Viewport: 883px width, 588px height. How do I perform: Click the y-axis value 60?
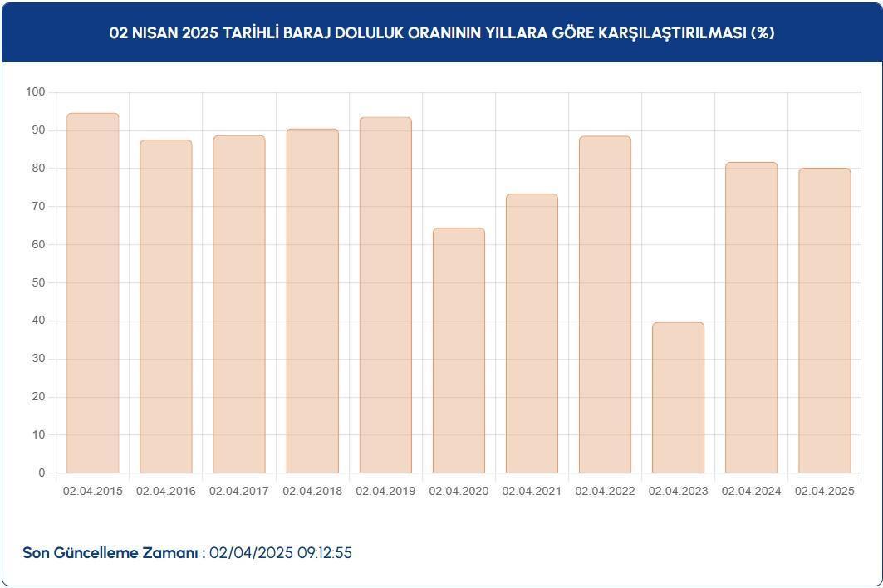pos(39,244)
